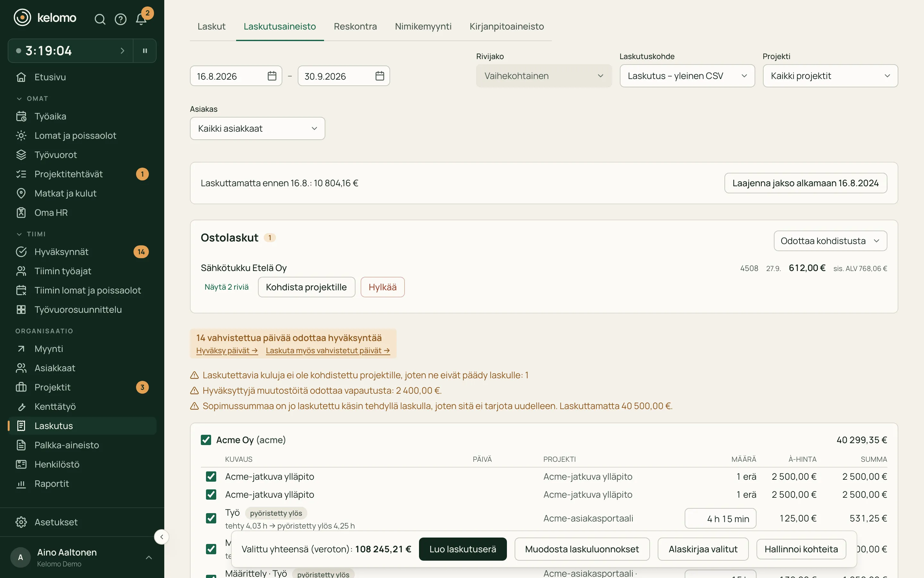Open Työvuorot in the sidebar
Screen dimensions: 924x578
tap(82, 155)
